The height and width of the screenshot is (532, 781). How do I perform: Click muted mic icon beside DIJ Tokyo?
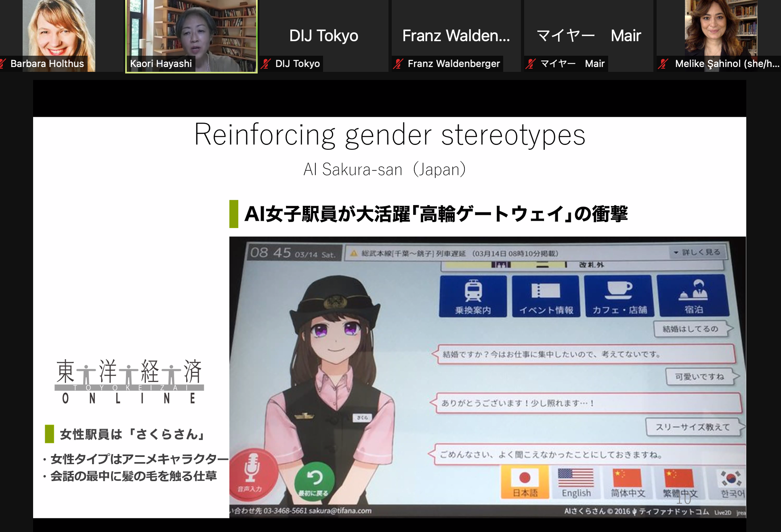[x=266, y=64]
